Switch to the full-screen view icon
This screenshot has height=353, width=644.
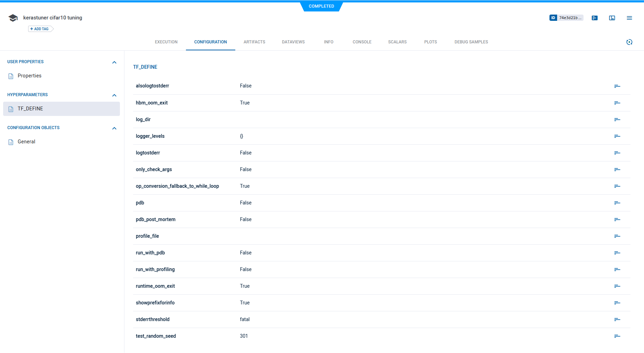click(612, 18)
